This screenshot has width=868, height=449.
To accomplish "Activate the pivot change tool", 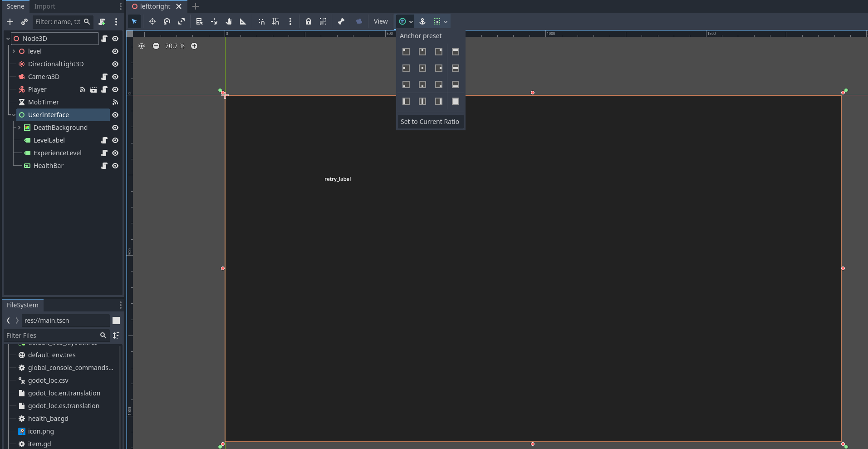I will 214,21.
